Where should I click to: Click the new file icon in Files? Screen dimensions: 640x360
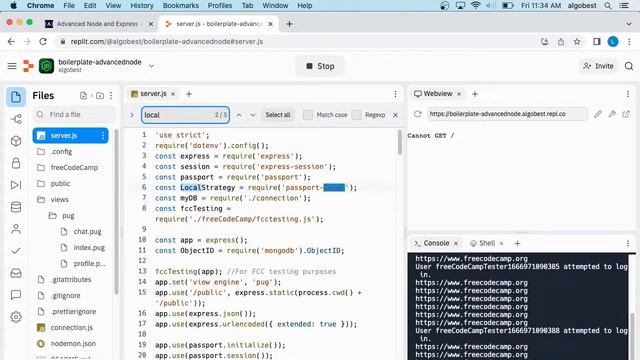click(x=83, y=96)
